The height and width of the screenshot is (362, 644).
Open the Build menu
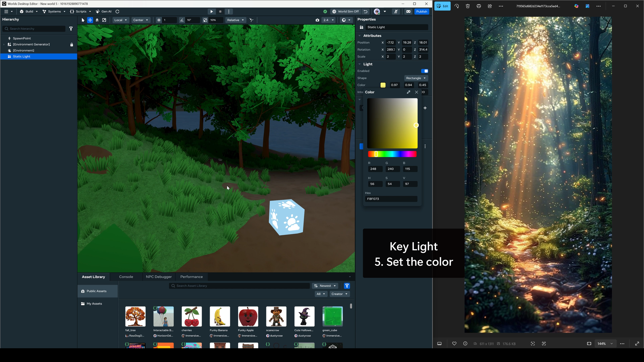point(29,11)
